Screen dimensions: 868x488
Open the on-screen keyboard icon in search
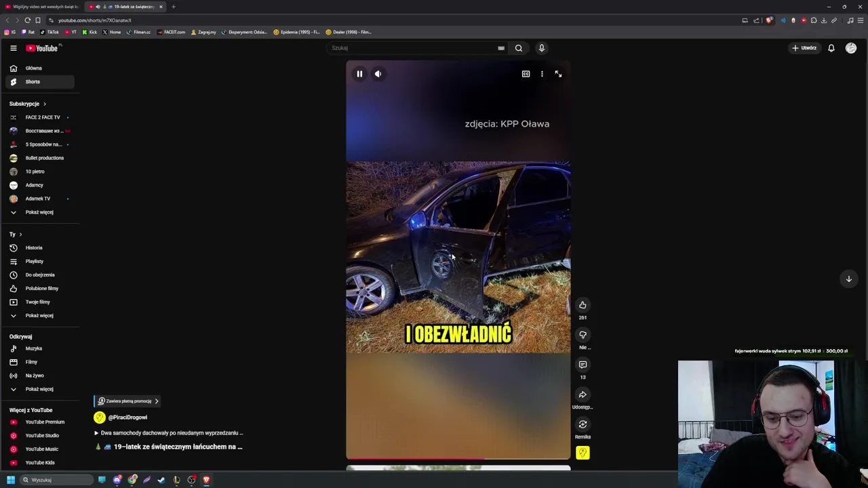501,48
